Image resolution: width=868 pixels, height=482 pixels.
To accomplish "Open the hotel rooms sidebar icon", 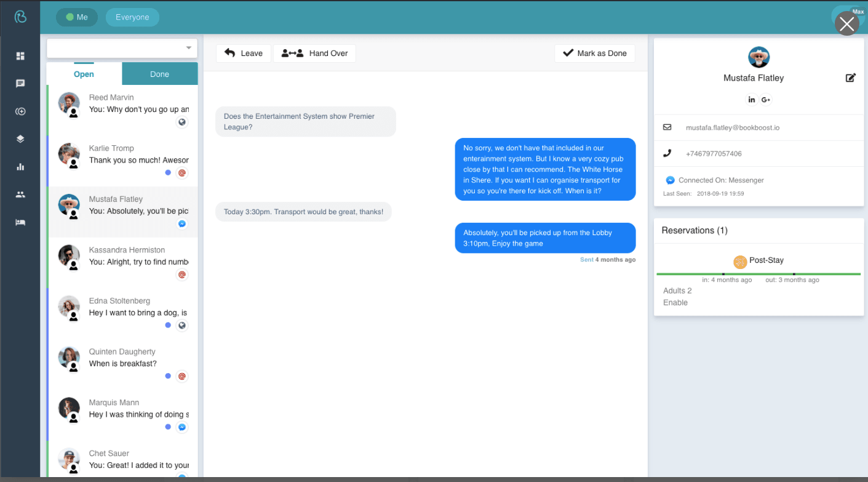I will 21,222.
